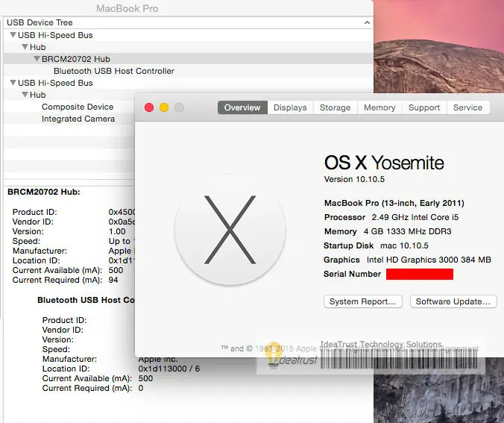Minimize the About This Mac window

coord(164,107)
